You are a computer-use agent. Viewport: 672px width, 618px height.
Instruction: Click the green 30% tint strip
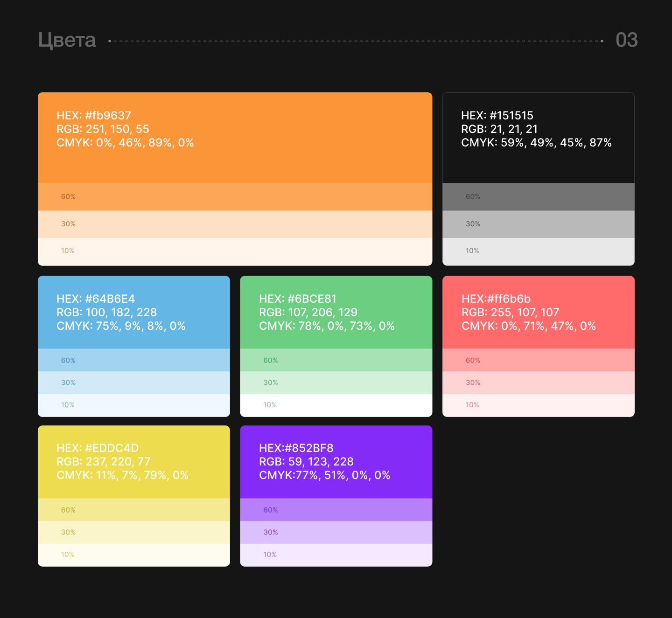[x=336, y=383]
